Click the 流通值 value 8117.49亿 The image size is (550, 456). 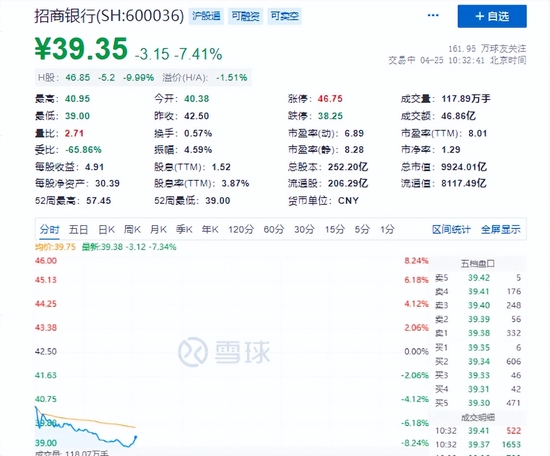[x=464, y=183]
